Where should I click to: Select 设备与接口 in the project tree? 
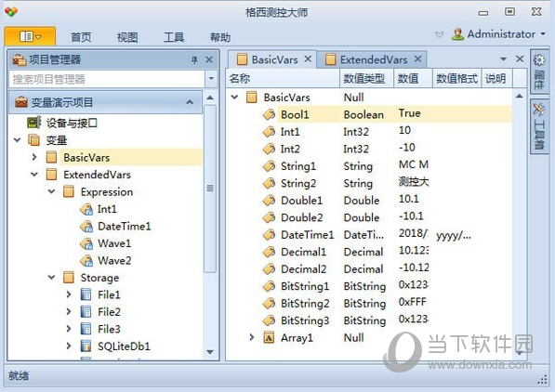point(72,124)
